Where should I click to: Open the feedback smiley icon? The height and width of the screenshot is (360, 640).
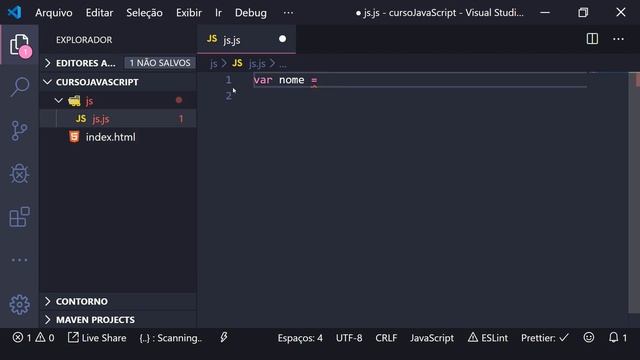coord(589,338)
